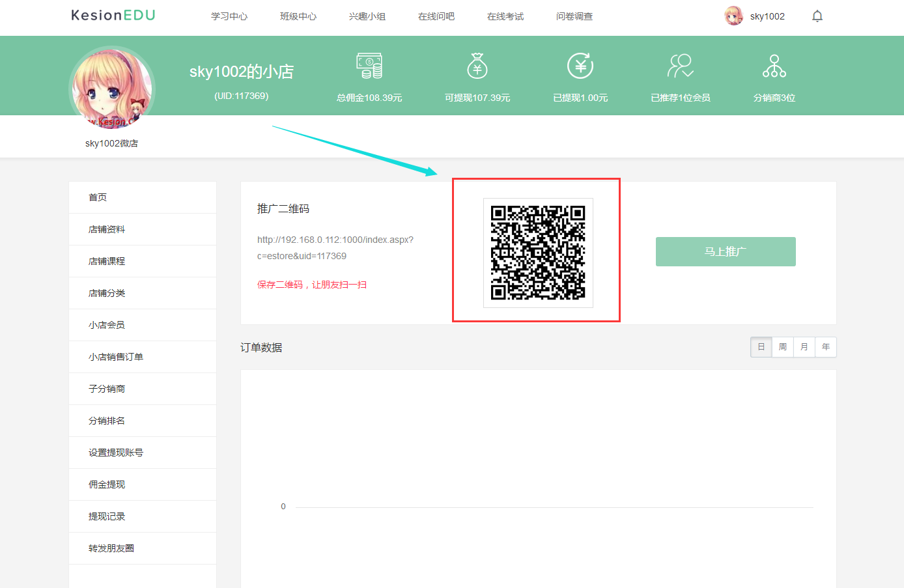Open sky1002's avatar in the top bar
The image size is (904, 588).
pyautogui.click(x=733, y=16)
